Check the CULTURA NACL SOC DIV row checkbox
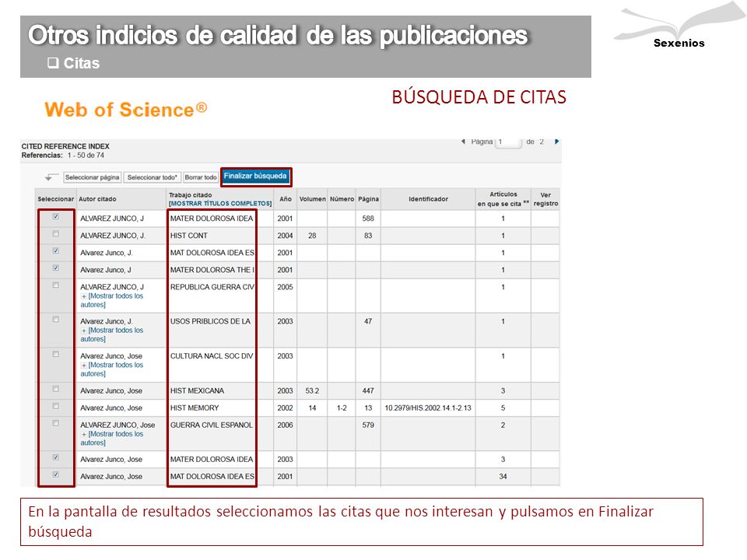 [56, 355]
